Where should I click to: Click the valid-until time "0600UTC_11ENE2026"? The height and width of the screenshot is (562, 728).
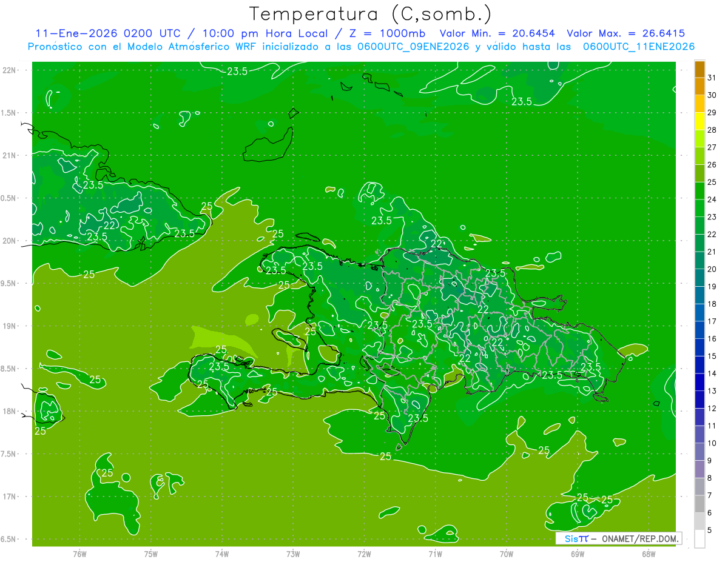tap(639, 47)
